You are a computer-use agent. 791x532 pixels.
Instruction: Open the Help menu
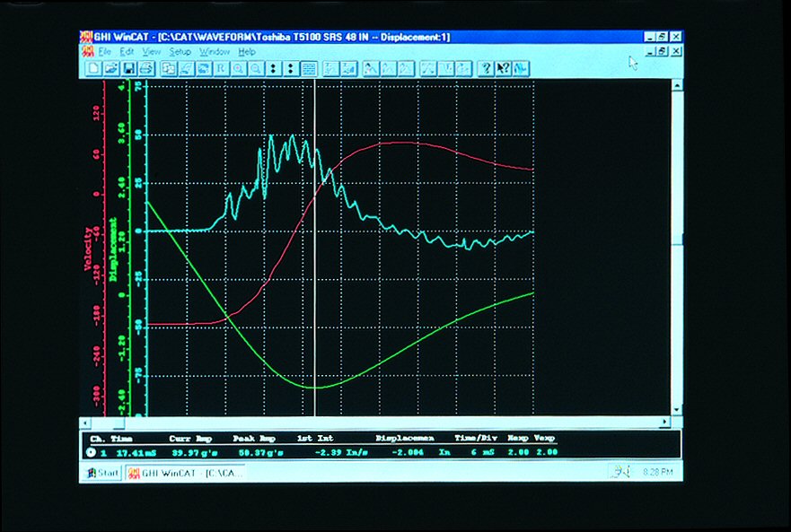(247, 51)
